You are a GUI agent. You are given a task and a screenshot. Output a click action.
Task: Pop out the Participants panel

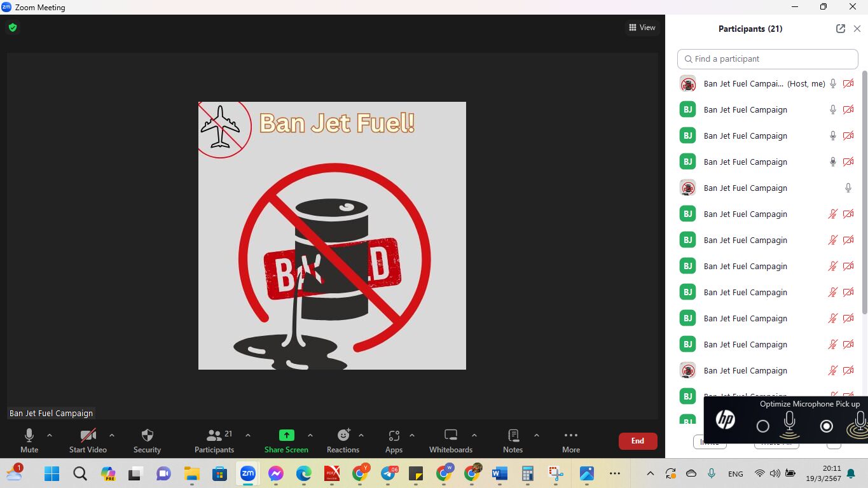[841, 29]
